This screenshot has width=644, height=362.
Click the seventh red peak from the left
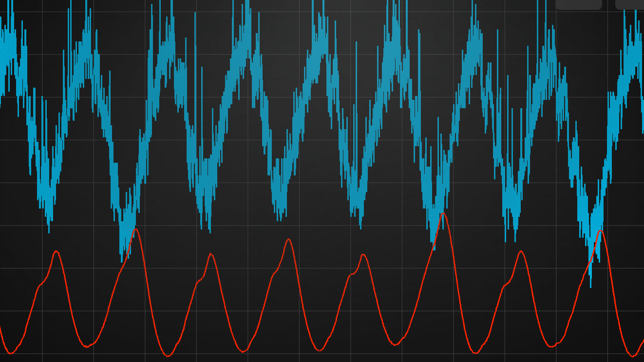pos(521,251)
